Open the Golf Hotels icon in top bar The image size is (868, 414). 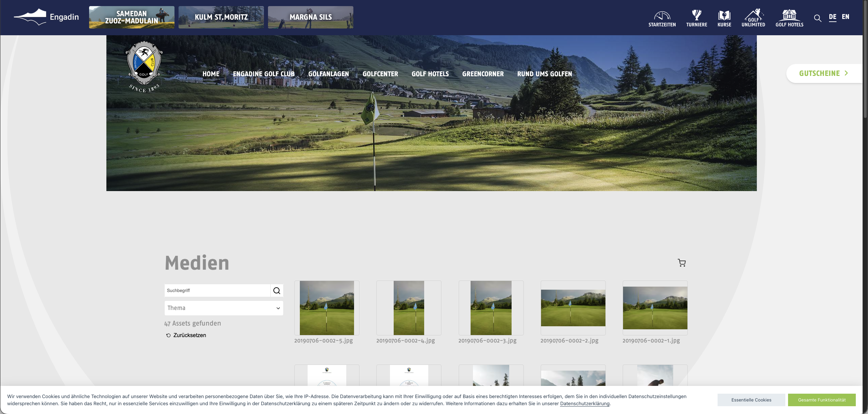789,18
